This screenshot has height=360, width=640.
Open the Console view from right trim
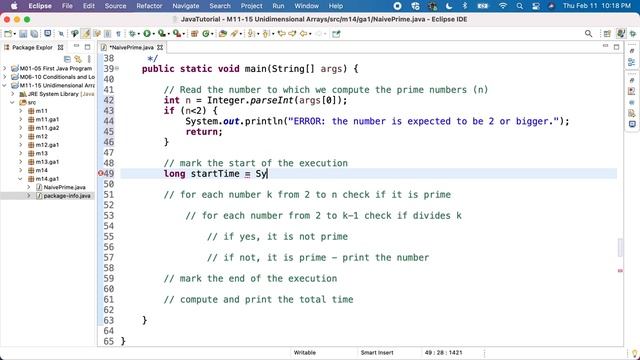pos(632,124)
